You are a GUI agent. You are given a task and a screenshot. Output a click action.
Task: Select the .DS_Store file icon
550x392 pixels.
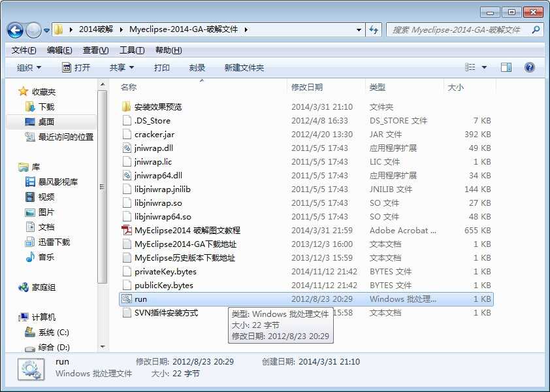click(127, 120)
